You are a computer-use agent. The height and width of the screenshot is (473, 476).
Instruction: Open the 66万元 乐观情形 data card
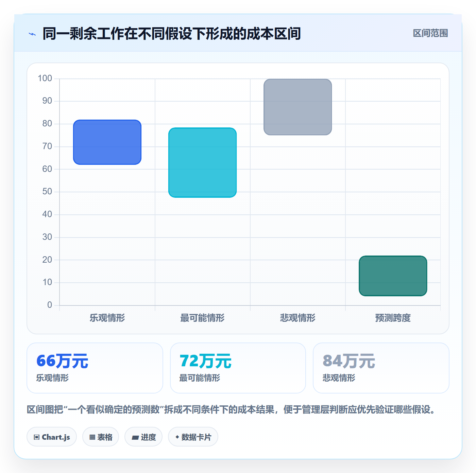point(95,368)
